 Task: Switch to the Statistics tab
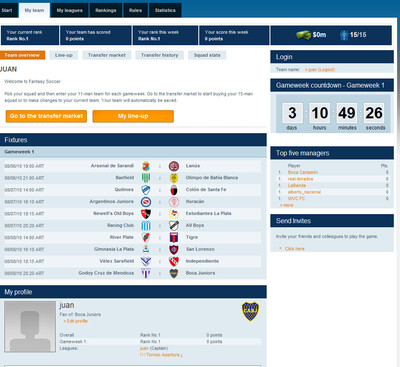[165, 10]
